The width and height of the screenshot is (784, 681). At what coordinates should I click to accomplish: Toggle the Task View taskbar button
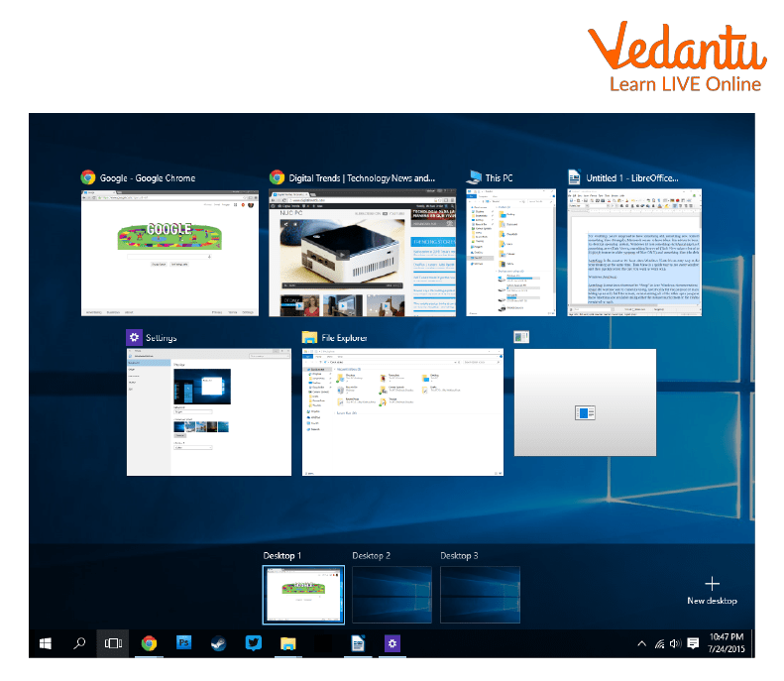click(x=113, y=643)
